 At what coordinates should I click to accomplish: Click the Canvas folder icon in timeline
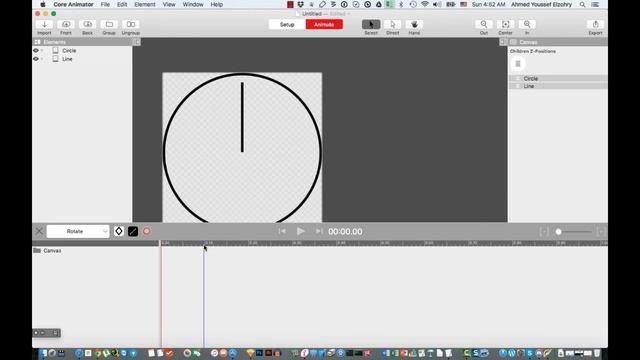pyautogui.click(x=37, y=250)
